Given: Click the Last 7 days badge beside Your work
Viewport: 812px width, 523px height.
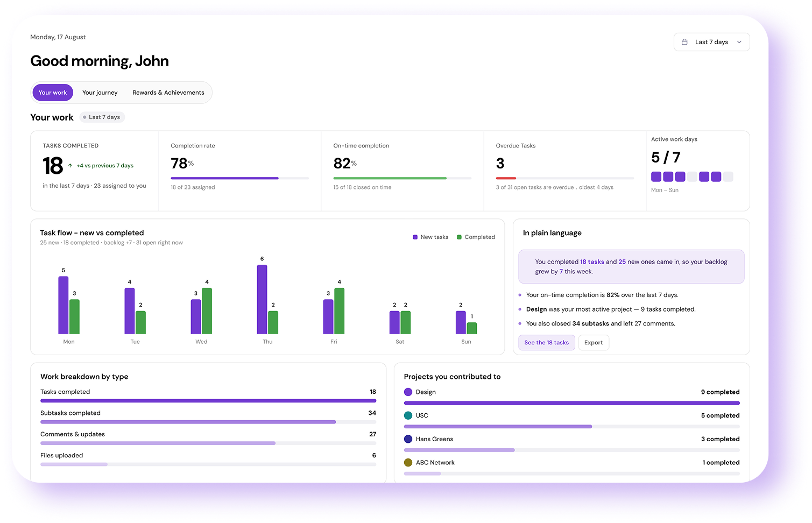Looking at the screenshot, I should tap(102, 117).
